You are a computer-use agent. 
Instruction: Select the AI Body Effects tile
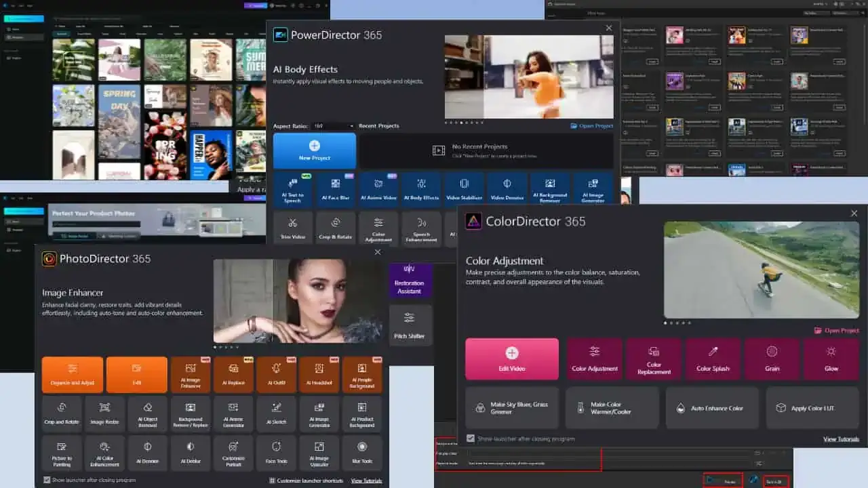coord(421,189)
